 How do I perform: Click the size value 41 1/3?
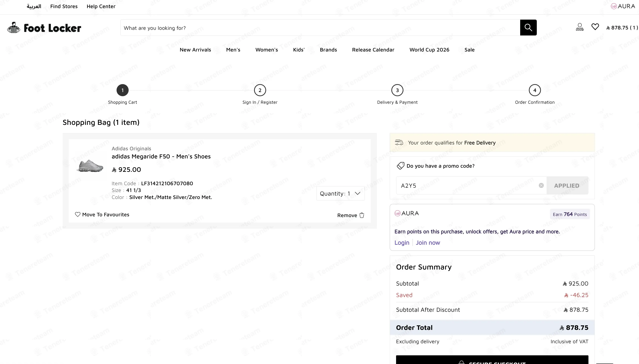tap(134, 190)
